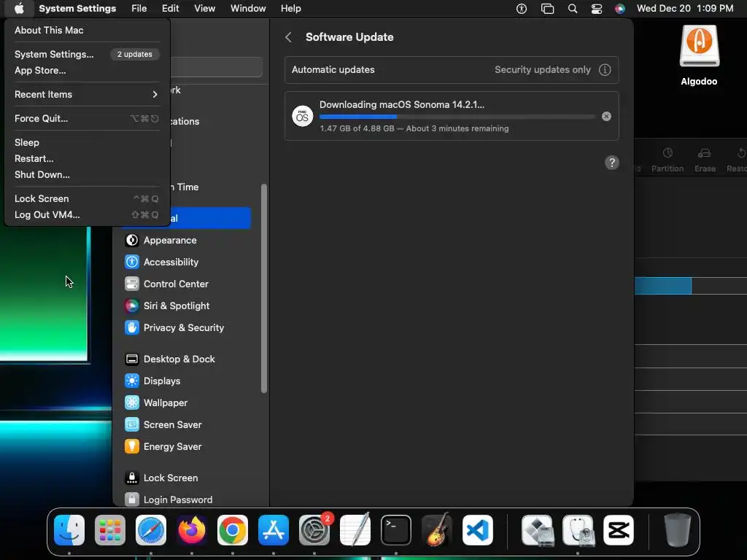Open System Settings Dock icon with badge

pyautogui.click(x=314, y=530)
